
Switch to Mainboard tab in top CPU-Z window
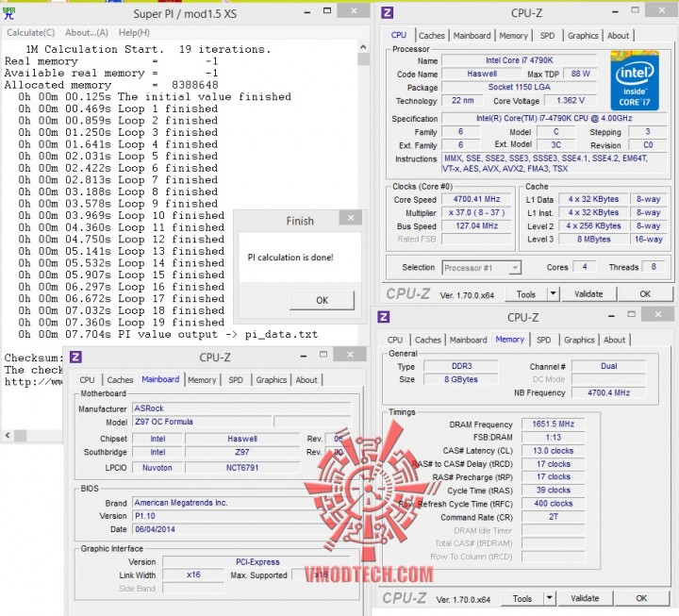tap(472, 36)
